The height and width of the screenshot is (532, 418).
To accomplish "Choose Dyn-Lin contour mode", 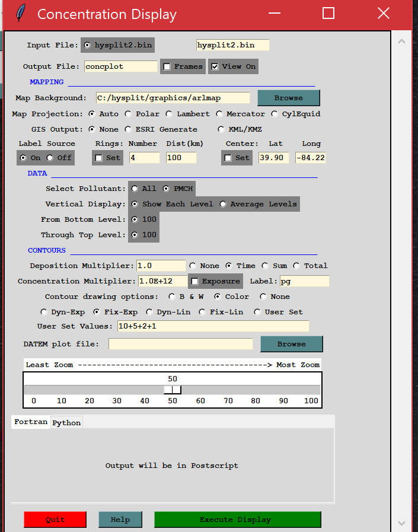I will pos(149,312).
